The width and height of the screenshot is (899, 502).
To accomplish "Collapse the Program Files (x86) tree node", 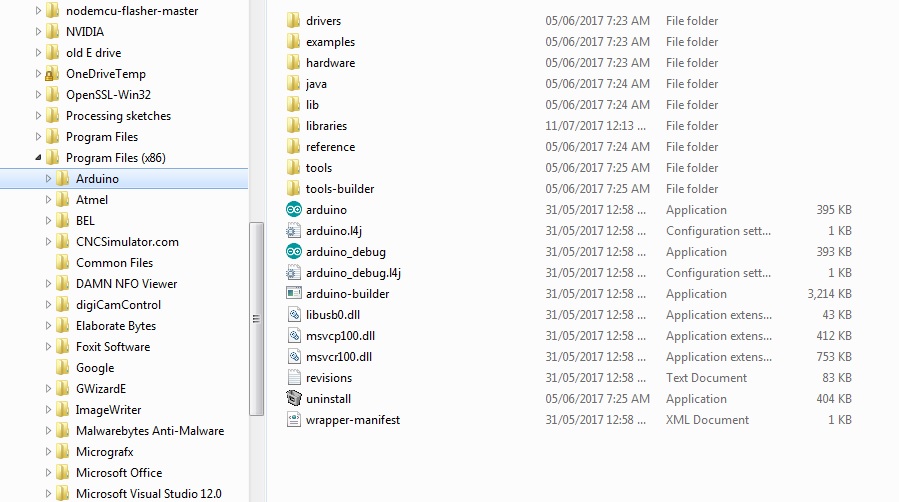I will coord(38,158).
